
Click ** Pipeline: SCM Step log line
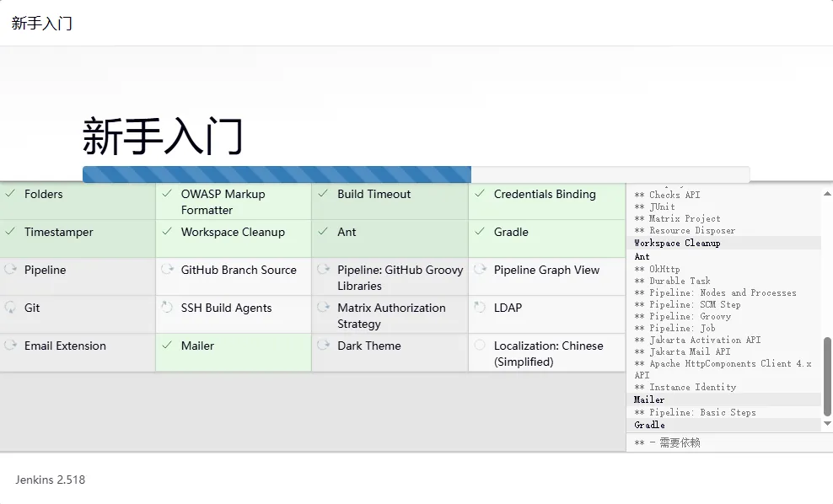click(687, 304)
